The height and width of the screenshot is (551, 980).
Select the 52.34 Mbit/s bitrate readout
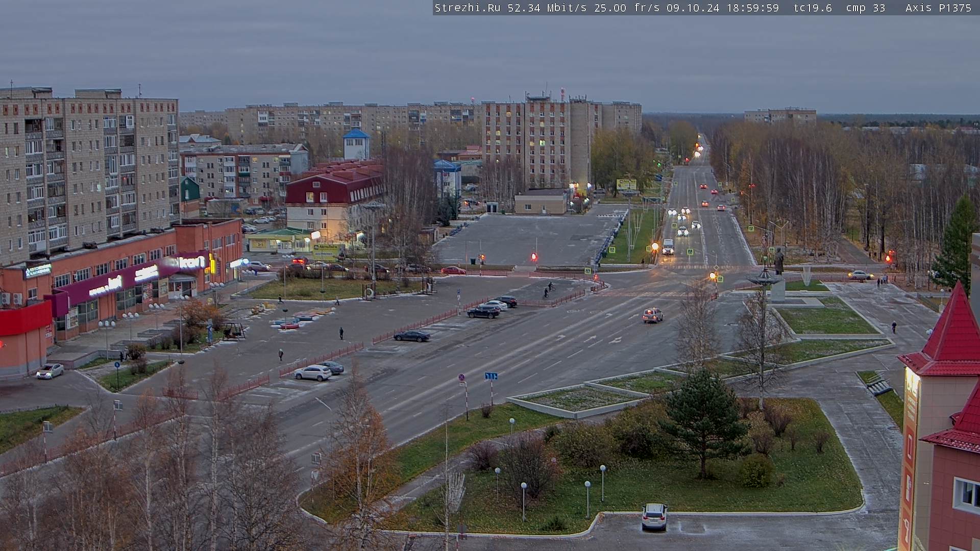tap(546, 8)
